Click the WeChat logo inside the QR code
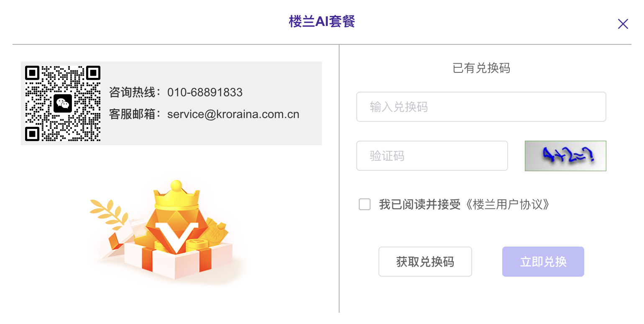 click(63, 103)
